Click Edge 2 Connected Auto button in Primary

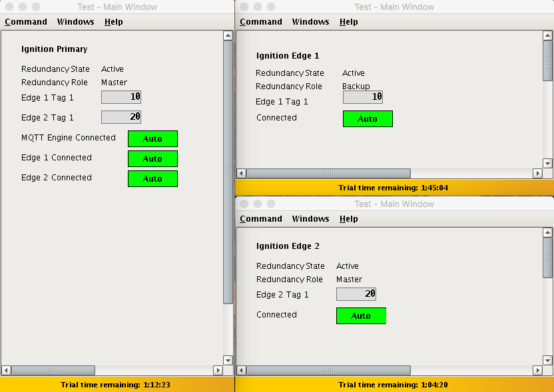pos(152,178)
